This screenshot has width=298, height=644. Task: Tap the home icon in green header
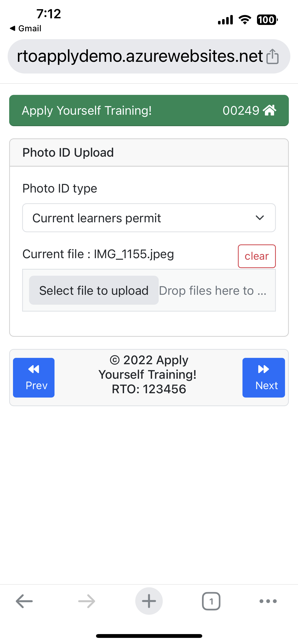[269, 110]
